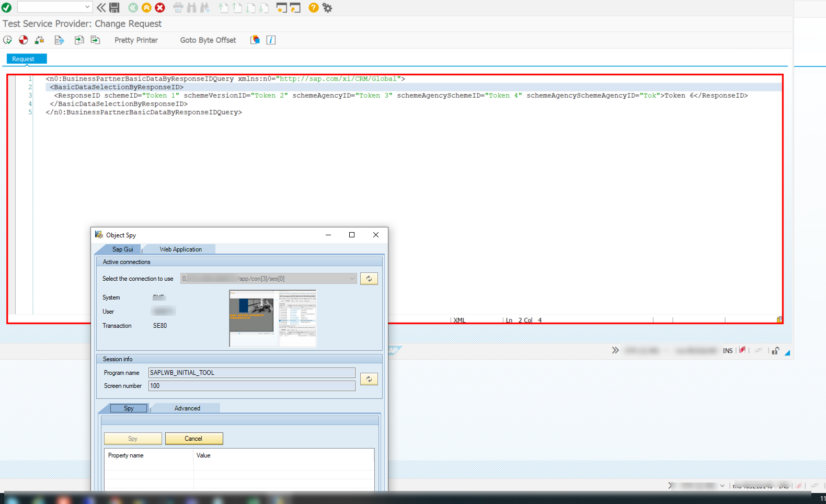
Task: Click the Print icon
Action: 178,8
